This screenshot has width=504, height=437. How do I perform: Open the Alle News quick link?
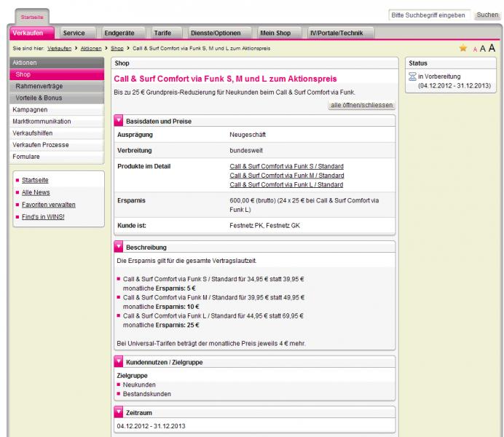36,192
